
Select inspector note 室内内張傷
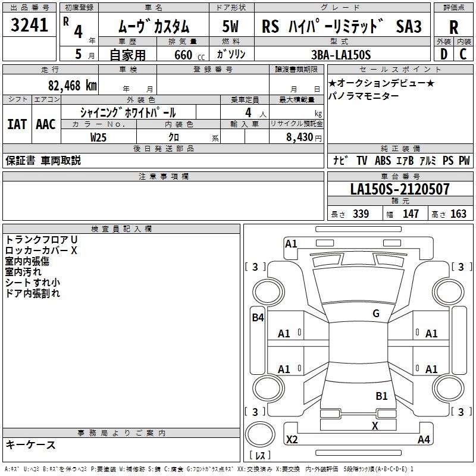point(27,261)
